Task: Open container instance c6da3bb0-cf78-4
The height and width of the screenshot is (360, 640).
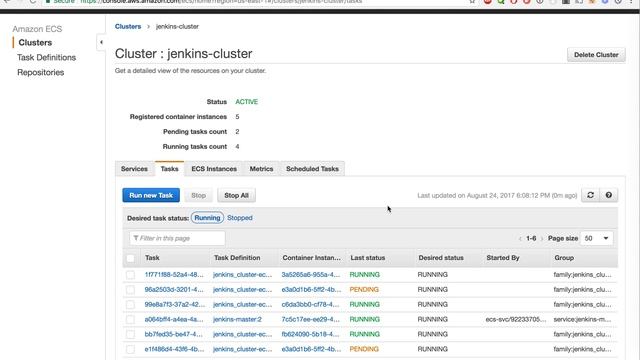Action: point(310,304)
